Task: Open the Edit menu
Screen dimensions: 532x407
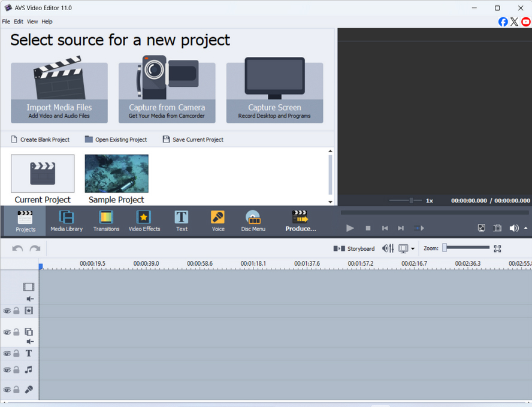Action: (19, 22)
